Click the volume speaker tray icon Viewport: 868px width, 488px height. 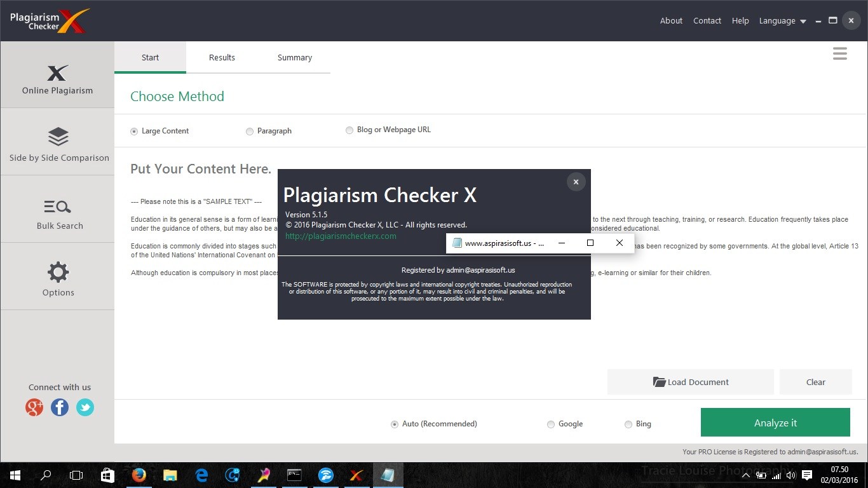(791, 475)
